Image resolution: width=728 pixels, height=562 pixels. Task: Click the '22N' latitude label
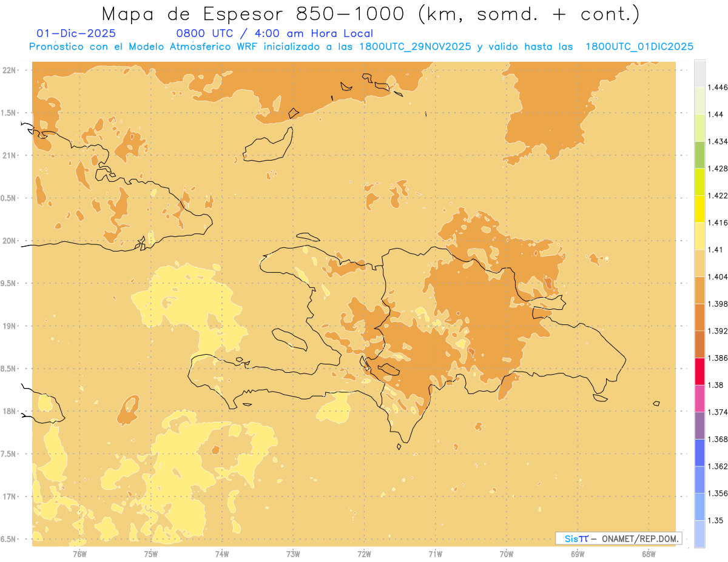[9, 70]
